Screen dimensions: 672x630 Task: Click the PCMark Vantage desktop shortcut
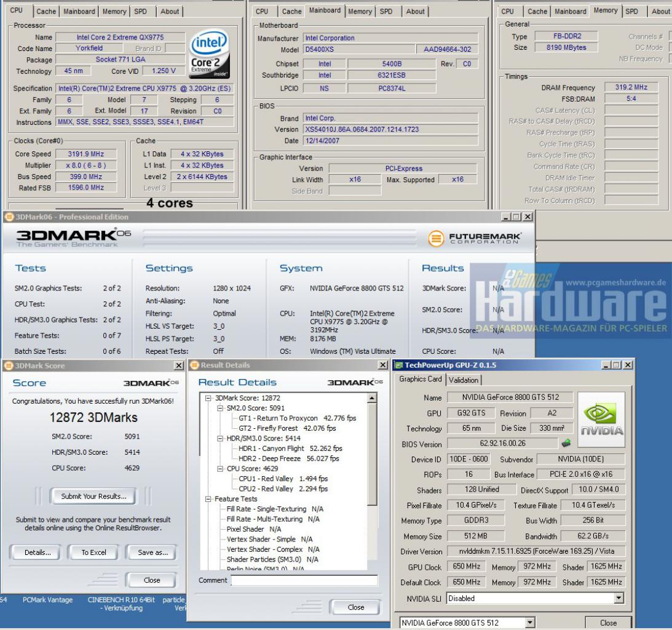47,600
